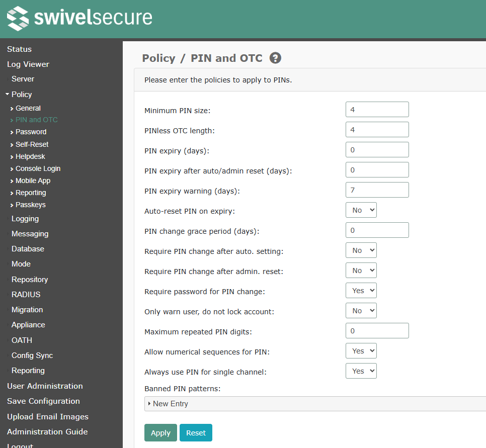Click the Apply button

click(x=160, y=432)
